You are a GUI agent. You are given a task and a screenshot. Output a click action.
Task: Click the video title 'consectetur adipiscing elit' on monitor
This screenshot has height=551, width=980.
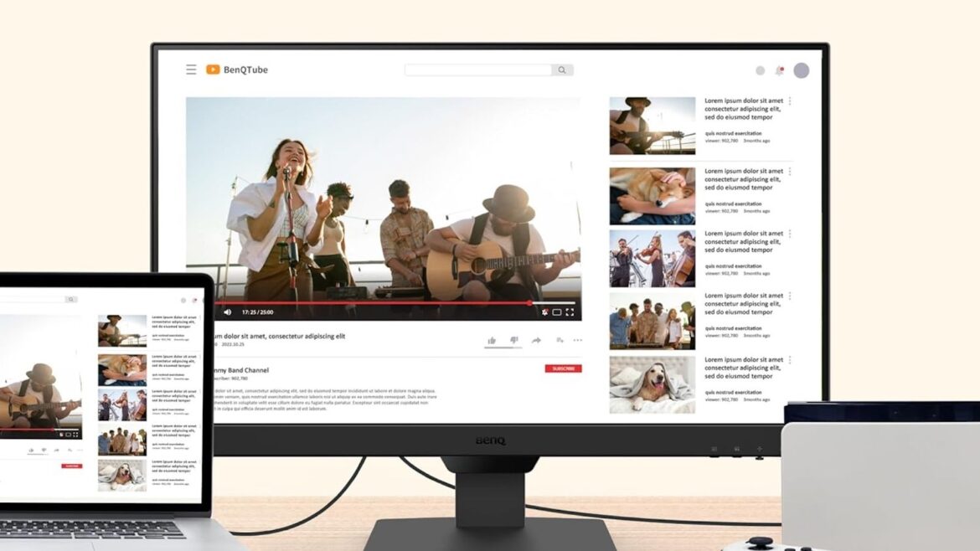point(307,336)
